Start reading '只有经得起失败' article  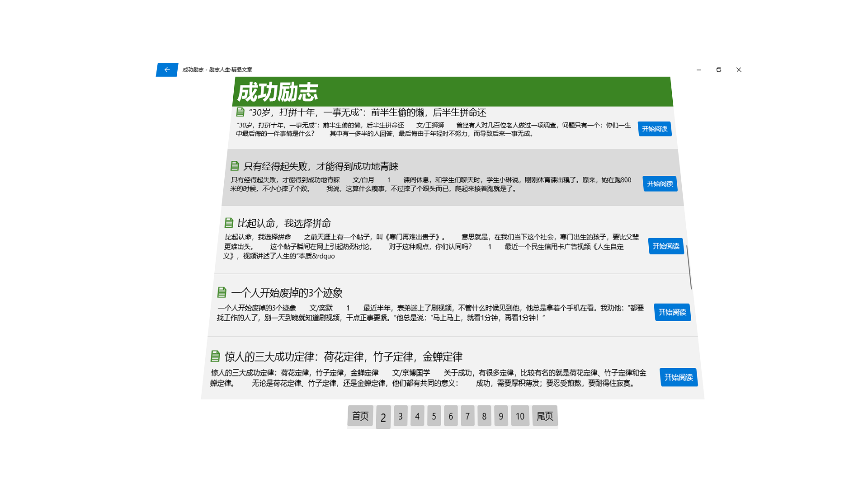coord(660,183)
